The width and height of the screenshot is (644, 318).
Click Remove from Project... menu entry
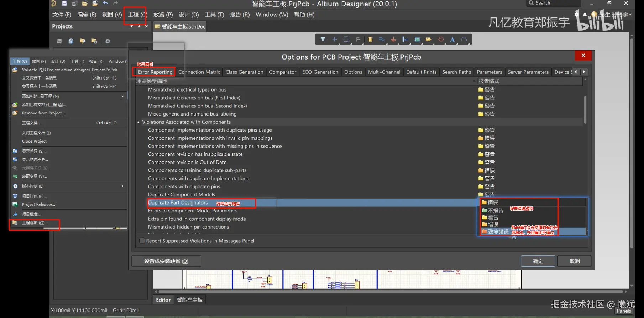[x=43, y=113]
